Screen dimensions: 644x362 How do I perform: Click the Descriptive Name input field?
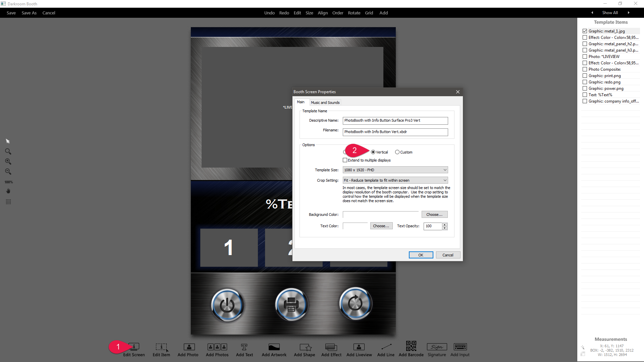tap(395, 121)
